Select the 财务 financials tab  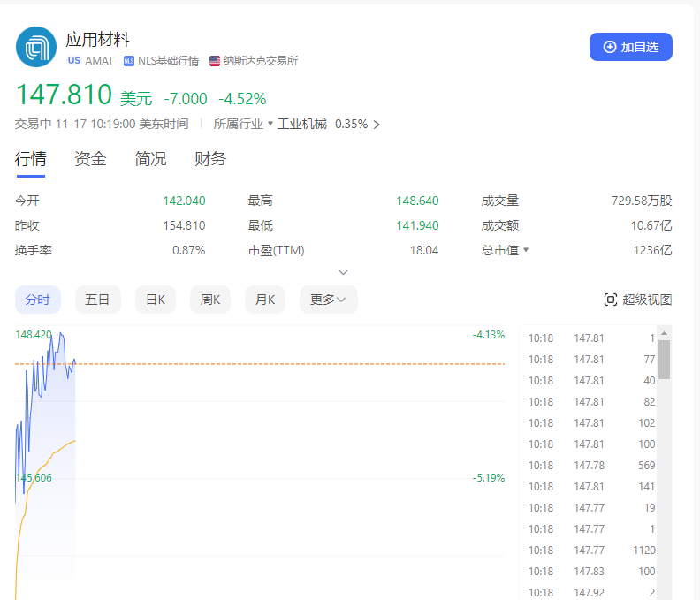[x=210, y=159]
